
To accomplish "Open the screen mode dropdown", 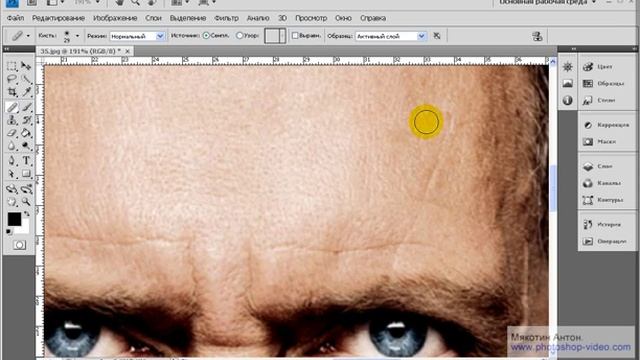I will (207, 2).
